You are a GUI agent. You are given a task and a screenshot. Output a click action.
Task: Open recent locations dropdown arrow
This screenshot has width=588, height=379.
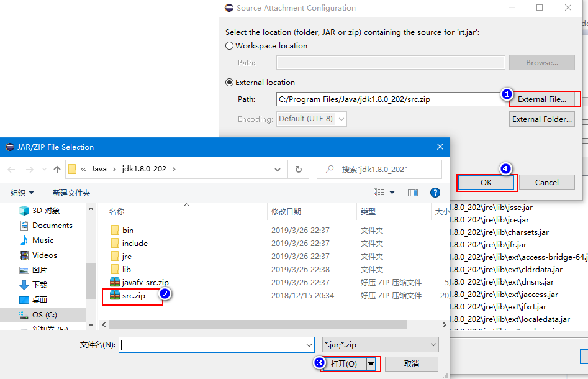click(44, 170)
